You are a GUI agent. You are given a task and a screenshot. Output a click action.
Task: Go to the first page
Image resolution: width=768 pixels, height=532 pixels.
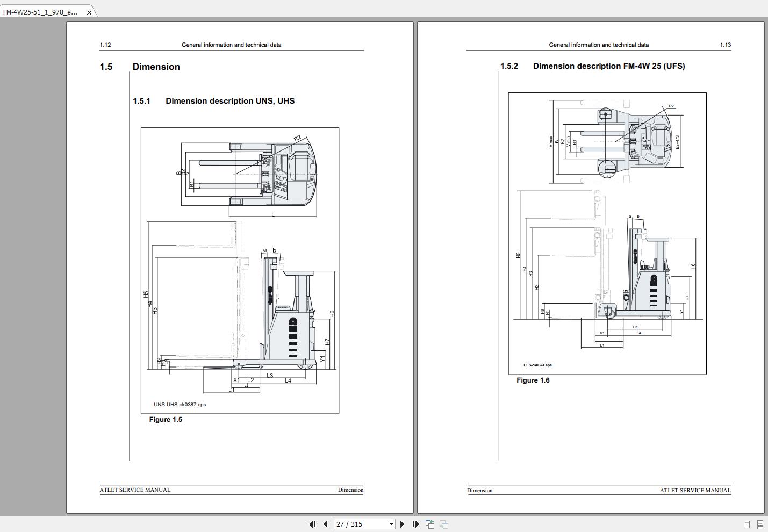[312, 524]
